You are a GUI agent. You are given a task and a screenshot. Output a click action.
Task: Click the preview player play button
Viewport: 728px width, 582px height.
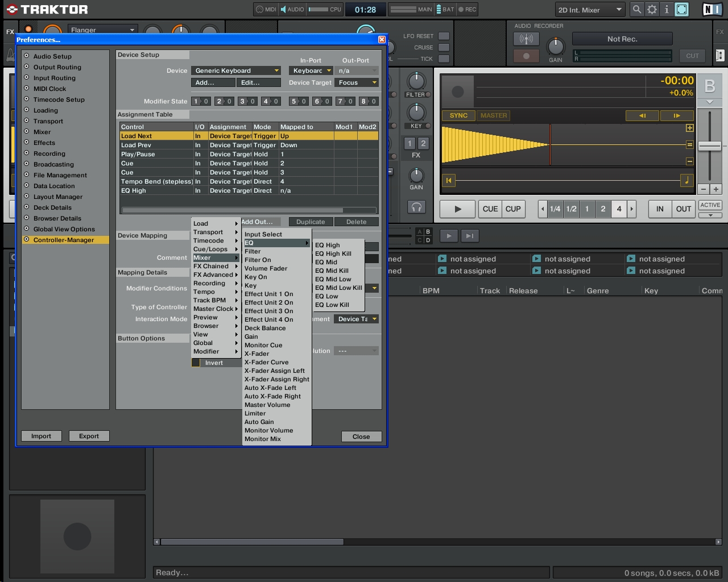[x=449, y=236]
